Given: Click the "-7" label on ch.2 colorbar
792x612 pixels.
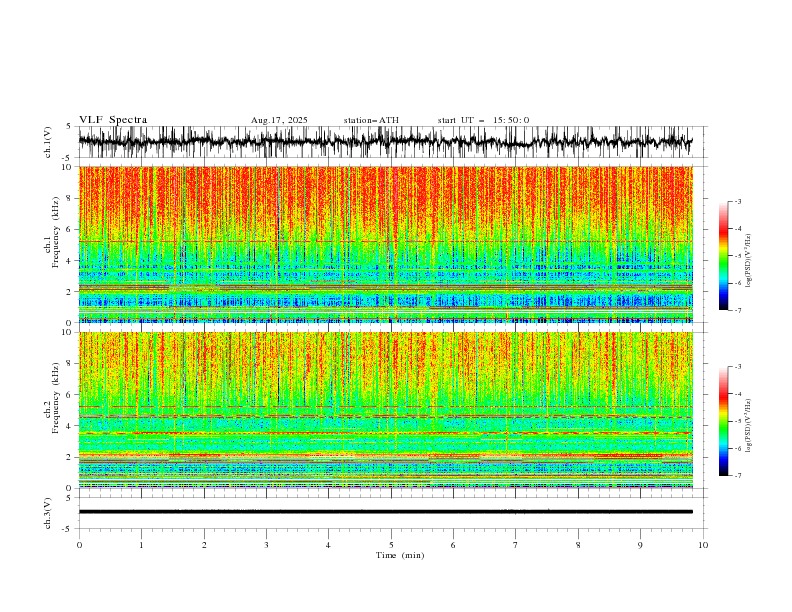Looking at the screenshot, I should click(738, 475).
